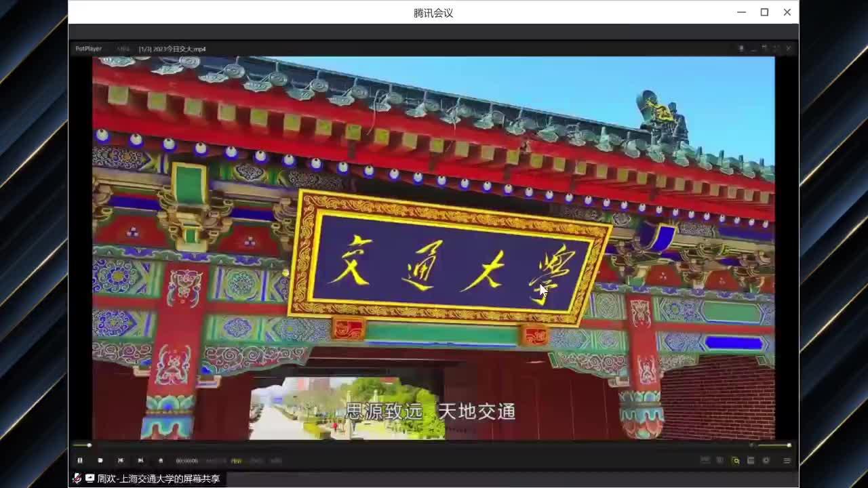Open the PotPlayer main menu label
This screenshot has width=868, height=488.
click(88, 49)
